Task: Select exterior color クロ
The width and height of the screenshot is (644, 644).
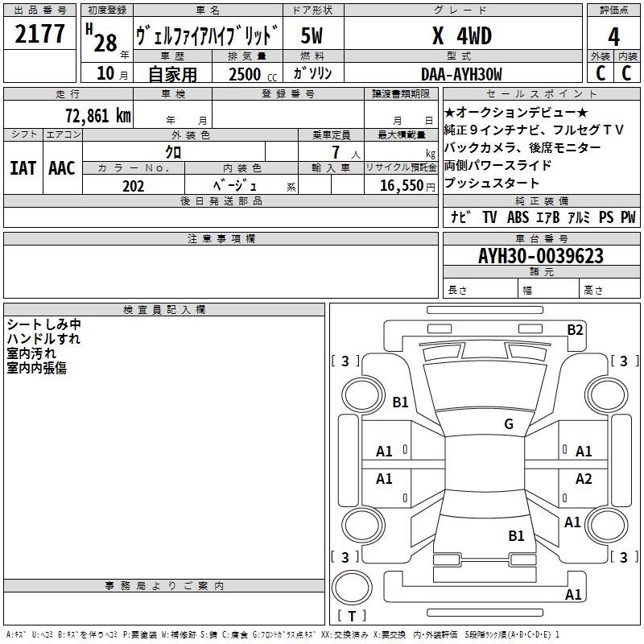Action: click(173, 152)
